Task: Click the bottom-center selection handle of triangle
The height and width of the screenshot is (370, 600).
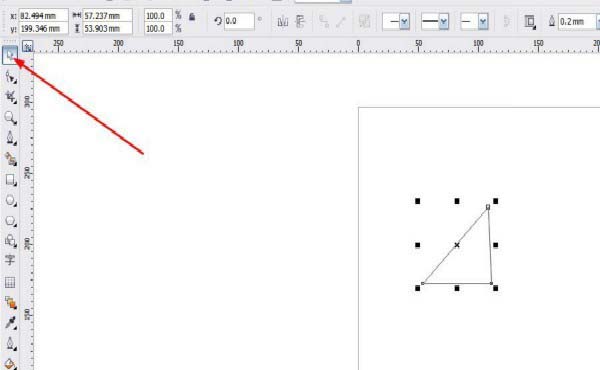Action: pyautogui.click(x=457, y=288)
